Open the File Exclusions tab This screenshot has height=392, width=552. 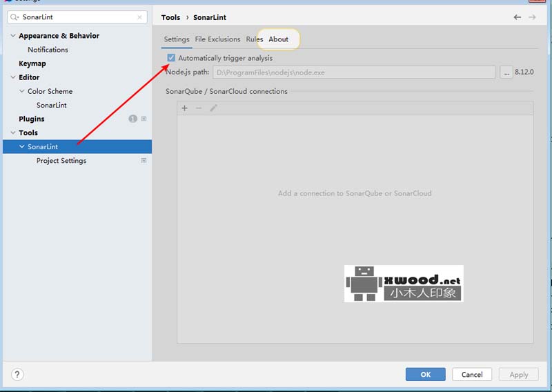(x=217, y=39)
